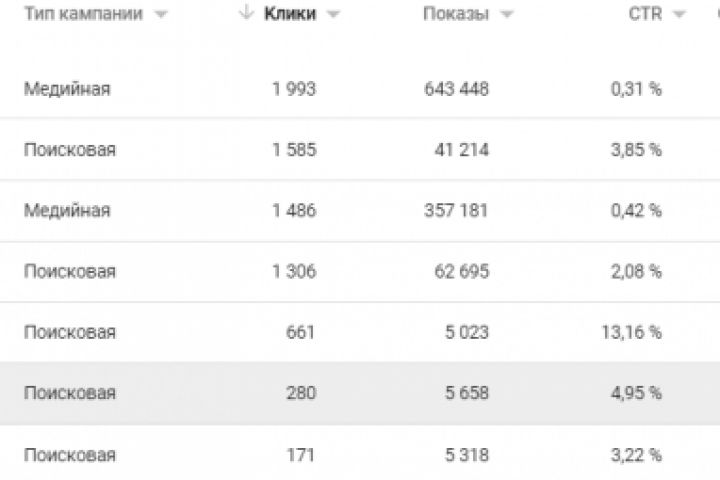Click the Тип кампании column header
Screen dimensions: 720x480
click(83, 14)
